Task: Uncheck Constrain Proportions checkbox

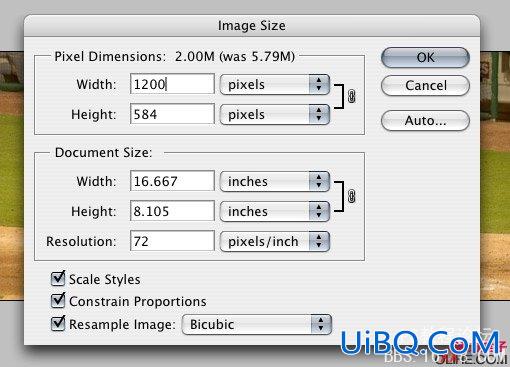Action: [58, 300]
